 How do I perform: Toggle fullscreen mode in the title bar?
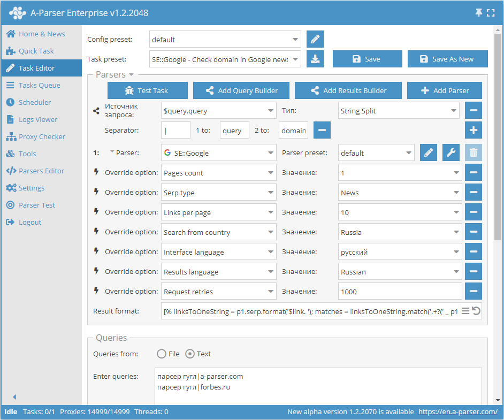(491, 13)
